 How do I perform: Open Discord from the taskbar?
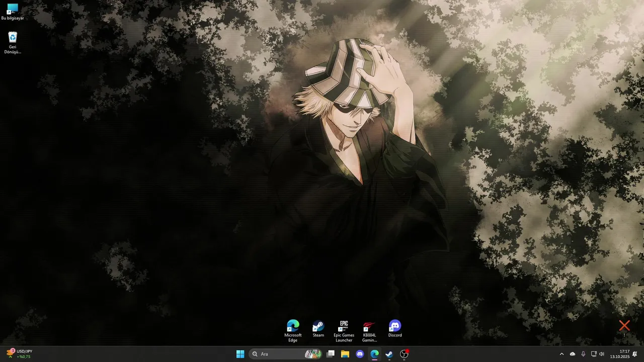click(360, 354)
